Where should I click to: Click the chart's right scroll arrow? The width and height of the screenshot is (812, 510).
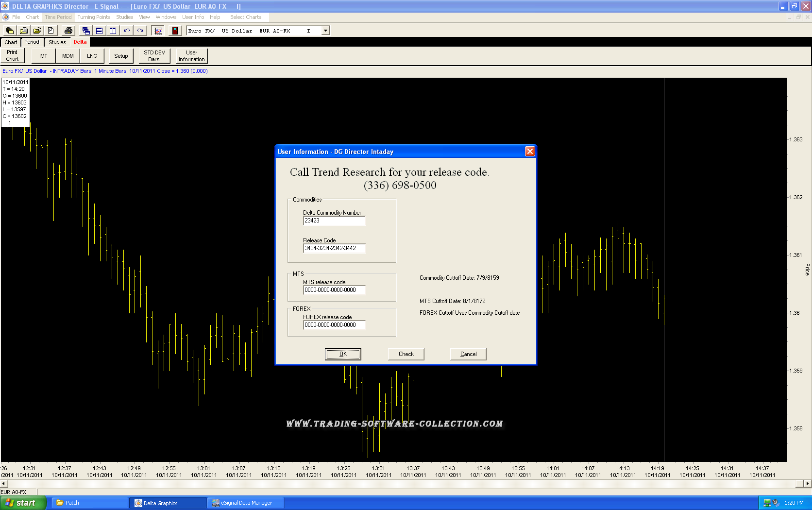click(807, 483)
